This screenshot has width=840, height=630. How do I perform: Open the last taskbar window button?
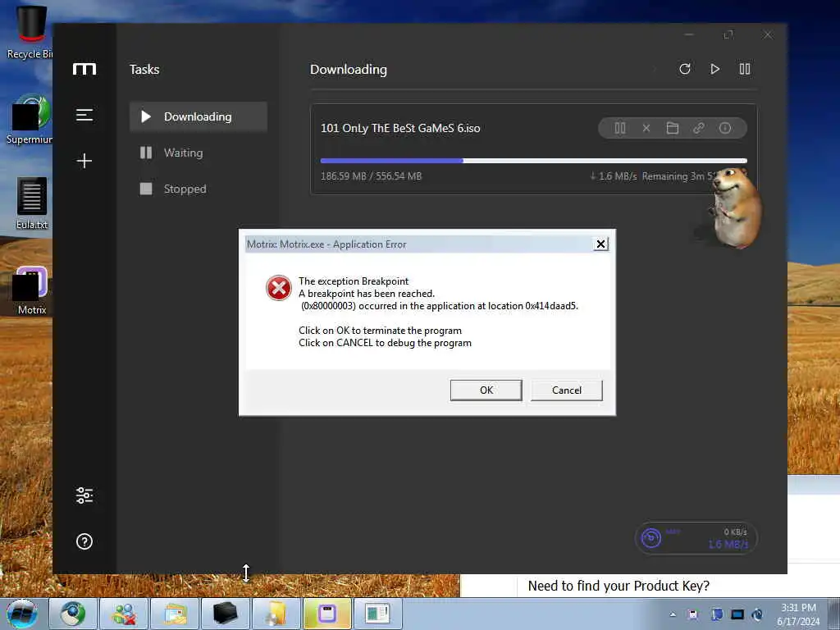[x=378, y=614]
